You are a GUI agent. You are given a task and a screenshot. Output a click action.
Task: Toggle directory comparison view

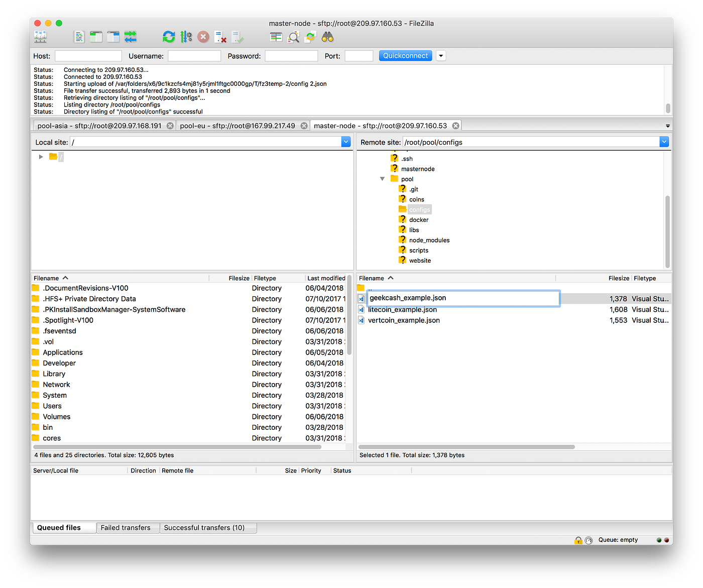tap(276, 37)
